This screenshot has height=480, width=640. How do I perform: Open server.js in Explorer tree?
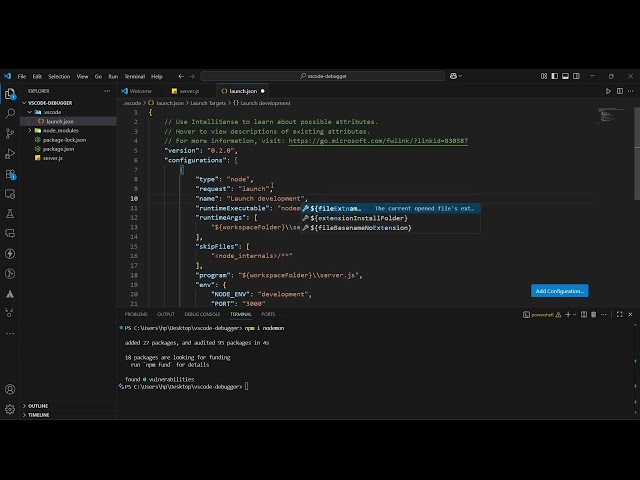[x=53, y=158]
